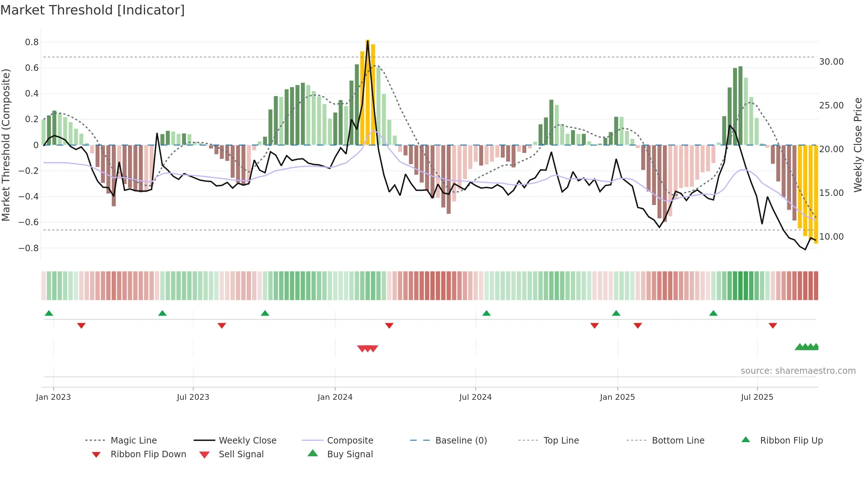This screenshot has width=868, height=488.
Task: Click the Jan 2023 x-axis label
Action: click(54, 397)
